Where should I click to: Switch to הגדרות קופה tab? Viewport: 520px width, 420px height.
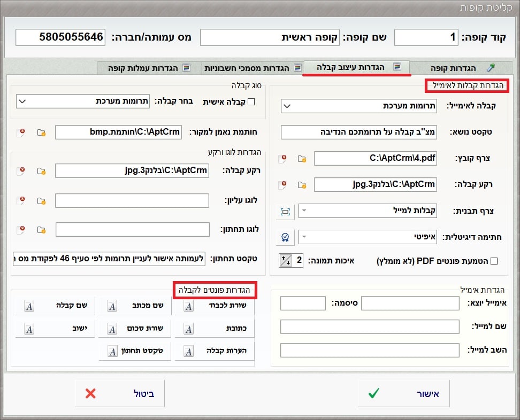coord(460,68)
